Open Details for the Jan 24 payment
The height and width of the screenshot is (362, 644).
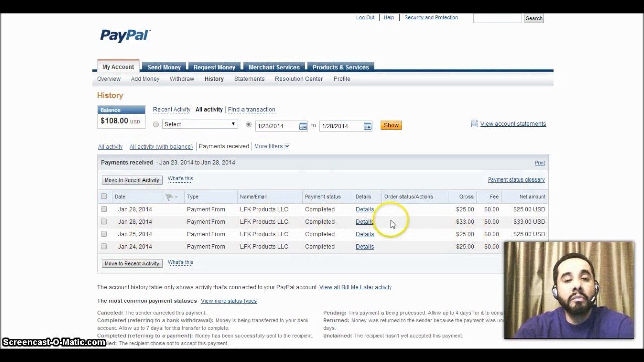(365, 247)
